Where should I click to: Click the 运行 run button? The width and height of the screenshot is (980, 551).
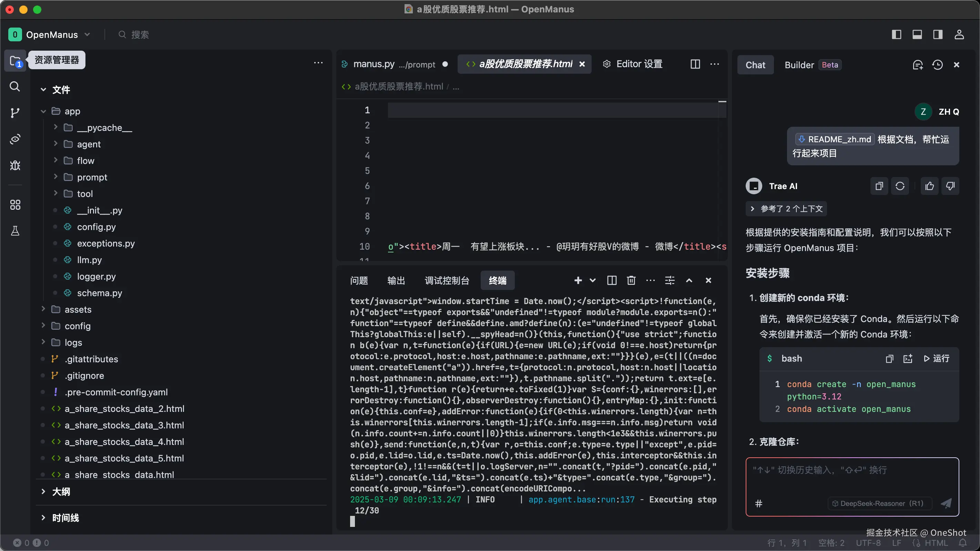936,358
